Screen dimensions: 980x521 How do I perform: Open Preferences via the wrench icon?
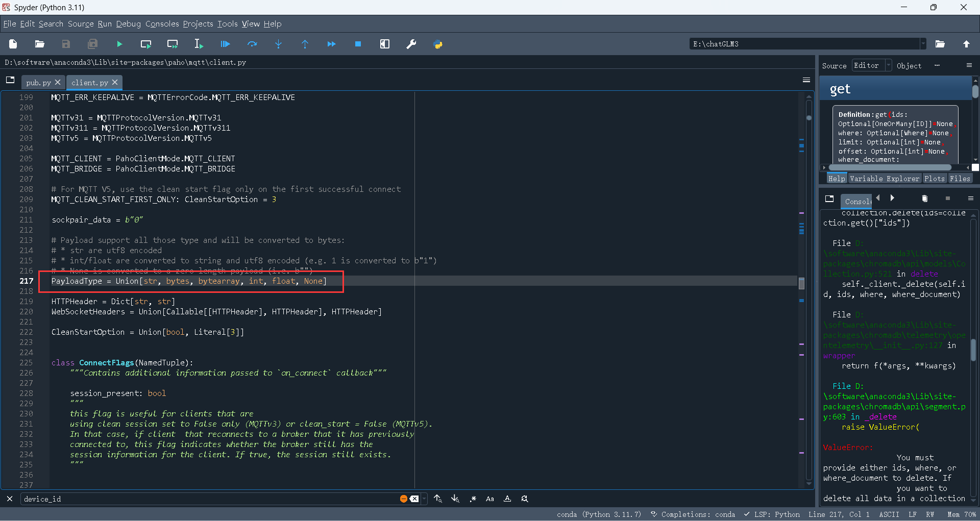coord(411,44)
